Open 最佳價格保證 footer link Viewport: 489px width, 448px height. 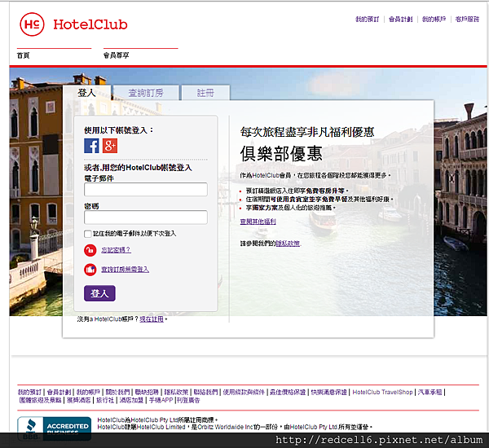coord(288,392)
